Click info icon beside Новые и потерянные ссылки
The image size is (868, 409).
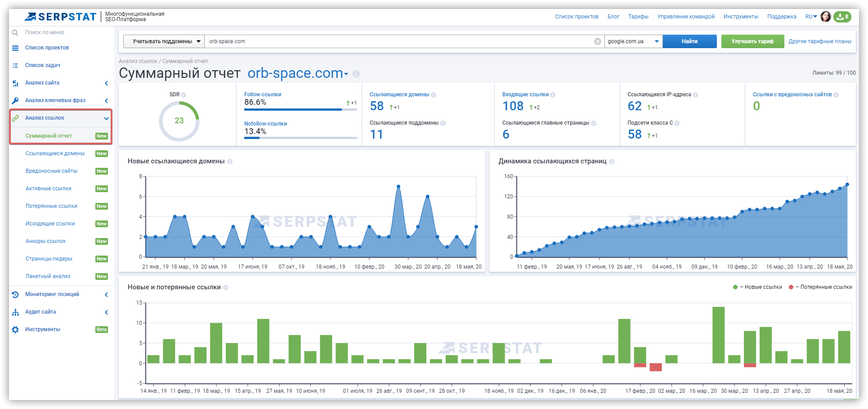pos(226,288)
